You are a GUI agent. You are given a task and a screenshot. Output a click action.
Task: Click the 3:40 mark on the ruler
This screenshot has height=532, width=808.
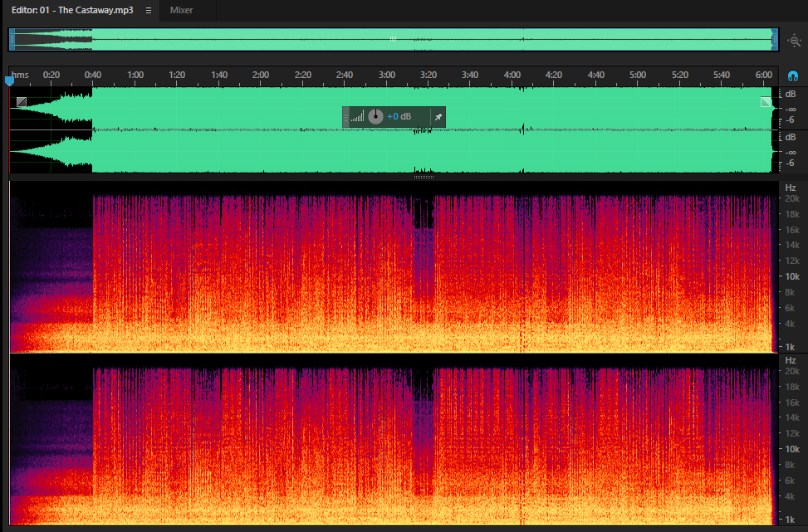coord(470,75)
